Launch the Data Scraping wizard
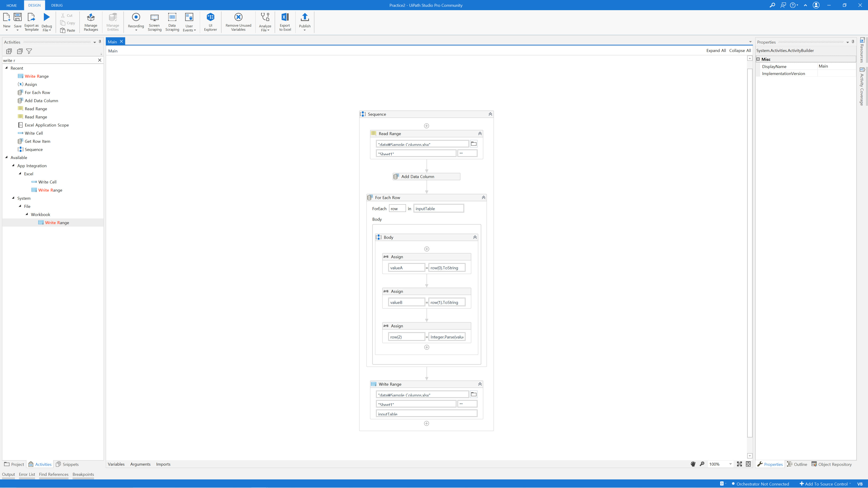The width and height of the screenshot is (868, 488). pyautogui.click(x=172, y=22)
